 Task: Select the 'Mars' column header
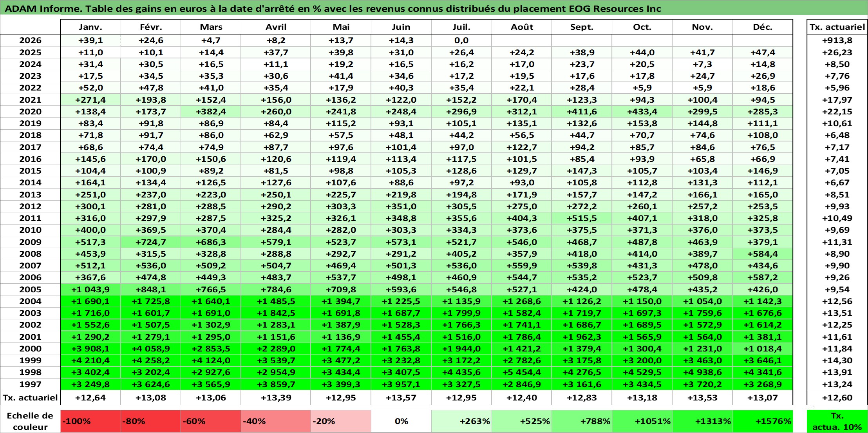coord(211,27)
